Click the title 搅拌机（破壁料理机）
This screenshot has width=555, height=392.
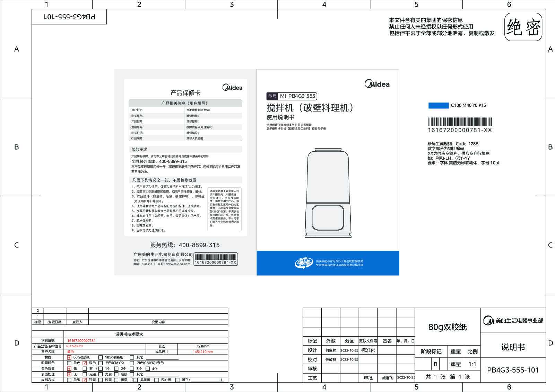(x=311, y=108)
